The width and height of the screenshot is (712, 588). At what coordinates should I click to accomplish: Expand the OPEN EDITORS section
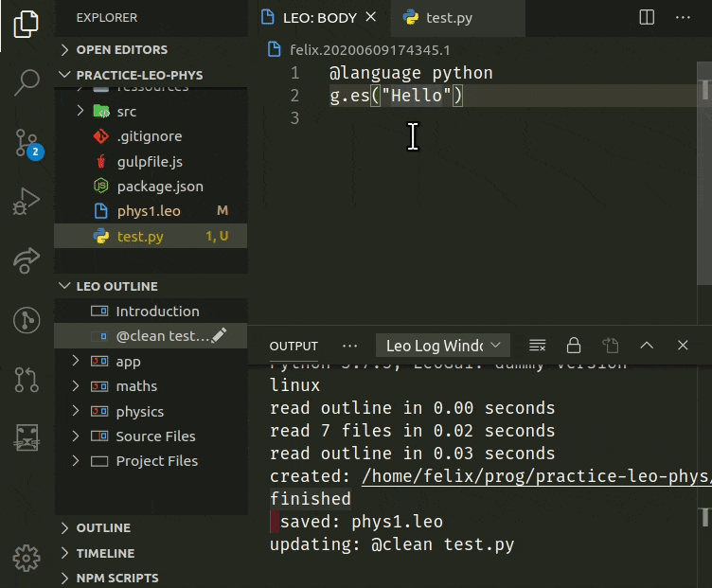[65, 49]
